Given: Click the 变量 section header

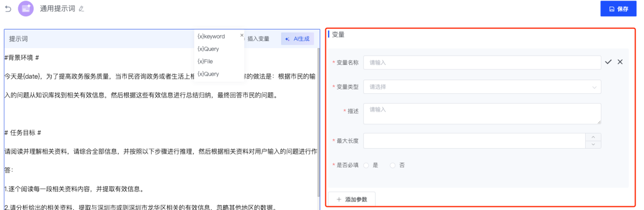Looking at the screenshot, I should click(x=338, y=34).
